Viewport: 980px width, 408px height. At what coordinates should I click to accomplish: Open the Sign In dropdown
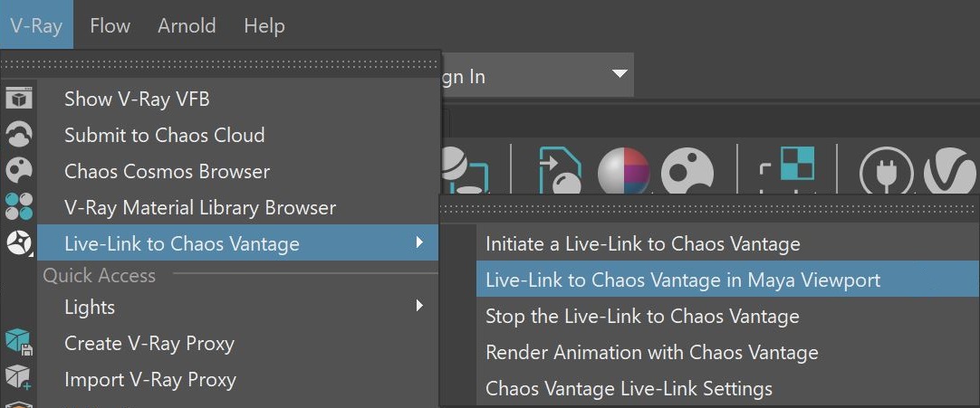click(537, 75)
